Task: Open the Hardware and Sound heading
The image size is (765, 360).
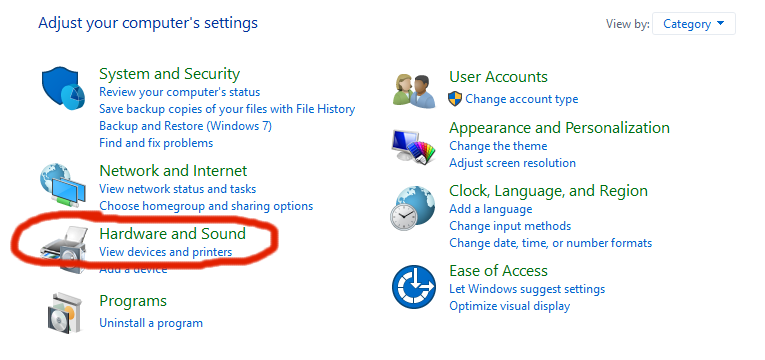Action: tap(172, 234)
